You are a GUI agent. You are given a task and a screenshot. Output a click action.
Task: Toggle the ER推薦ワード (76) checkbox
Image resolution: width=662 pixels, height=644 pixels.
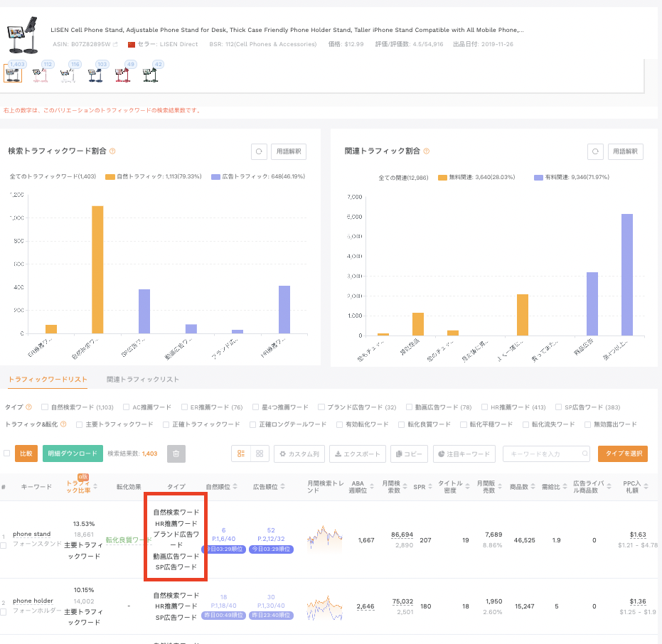click(x=184, y=407)
